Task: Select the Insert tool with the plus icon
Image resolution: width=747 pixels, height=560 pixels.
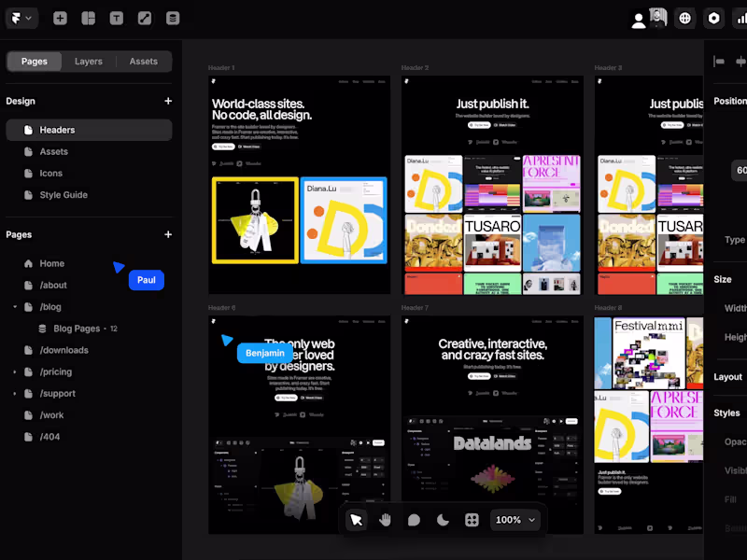Action: [x=60, y=18]
